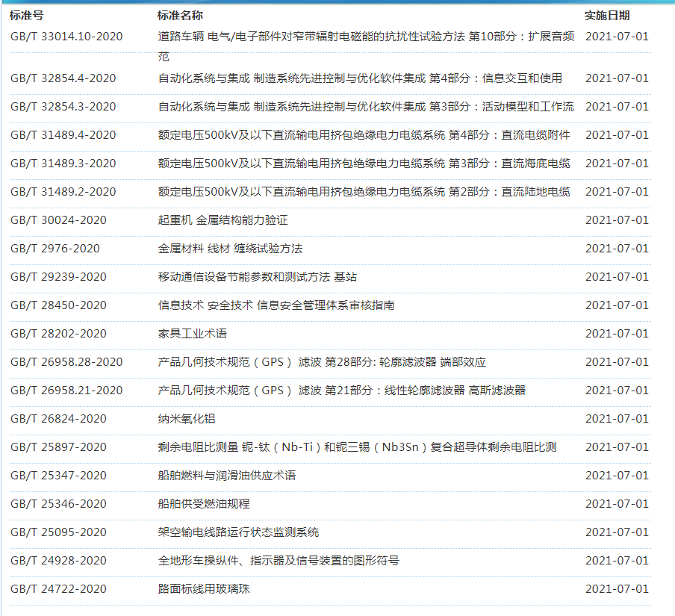The image size is (675, 616).
Task: Open 信息安全管理体系审核指南 standard
Action: click(x=276, y=305)
